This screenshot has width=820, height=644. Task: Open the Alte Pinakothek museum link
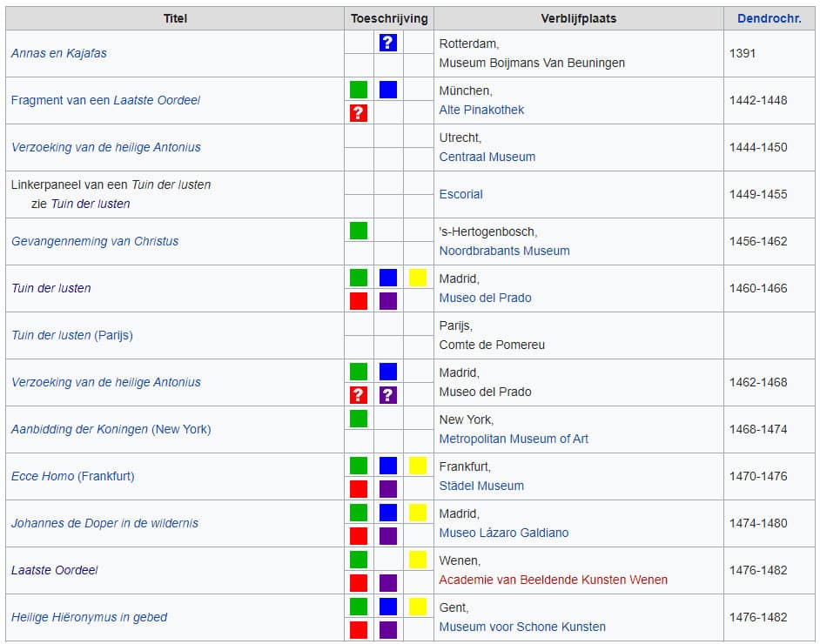(x=481, y=110)
